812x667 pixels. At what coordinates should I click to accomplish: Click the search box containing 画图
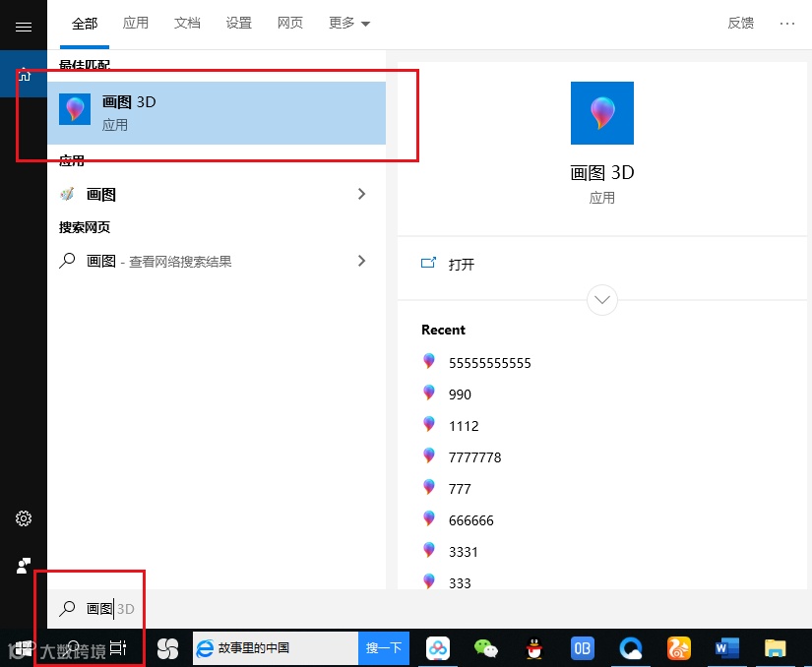click(430, 609)
